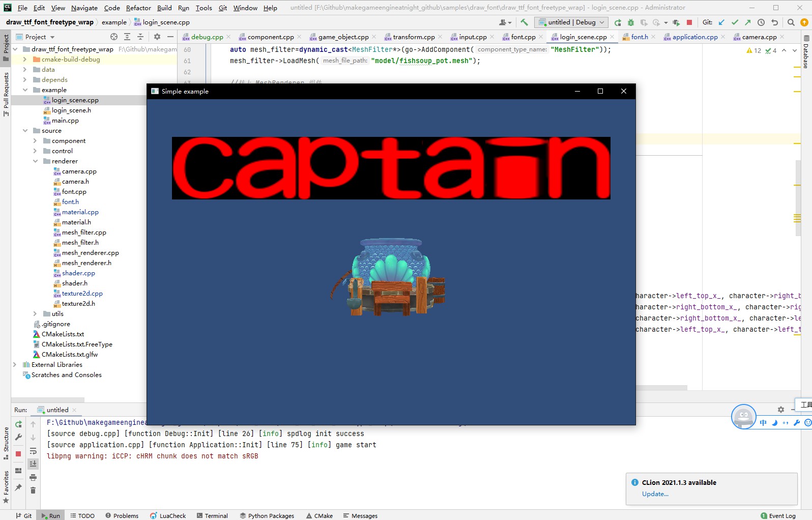Click wrench icon in Run panel
812x520 pixels.
pyautogui.click(x=18, y=437)
